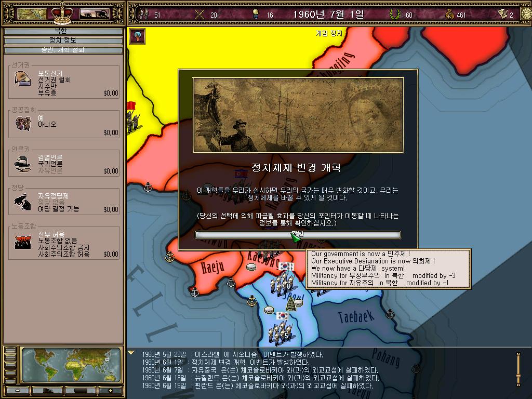This screenshot has height=399, width=532.
Task: Click the list lines button below minimap
Action: tap(81, 391)
